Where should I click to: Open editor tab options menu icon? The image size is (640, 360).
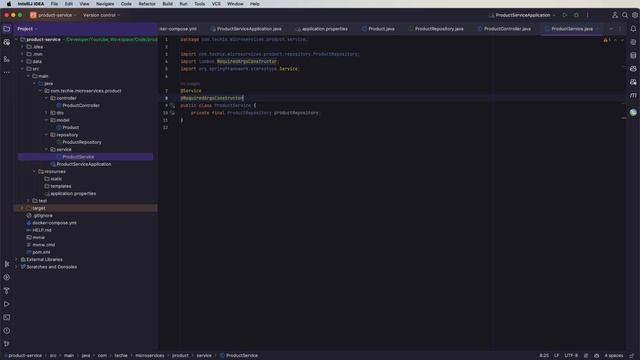tap(620, 29)
